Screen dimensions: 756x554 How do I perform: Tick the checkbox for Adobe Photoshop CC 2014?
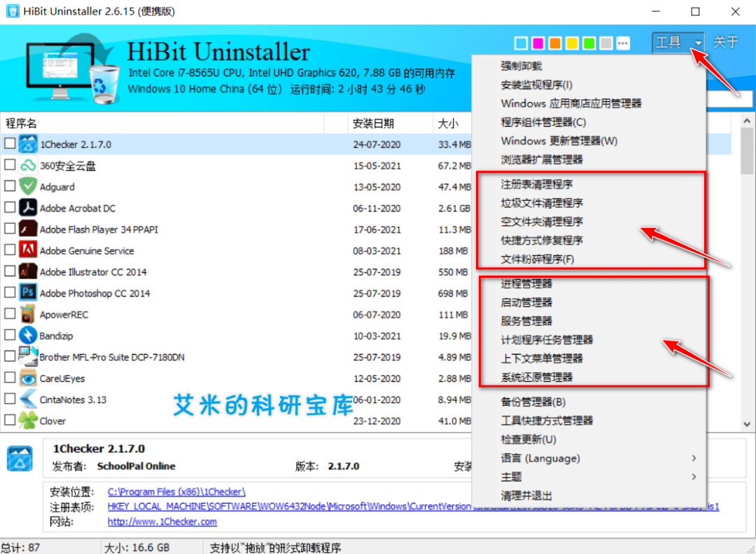pos(10,292)
